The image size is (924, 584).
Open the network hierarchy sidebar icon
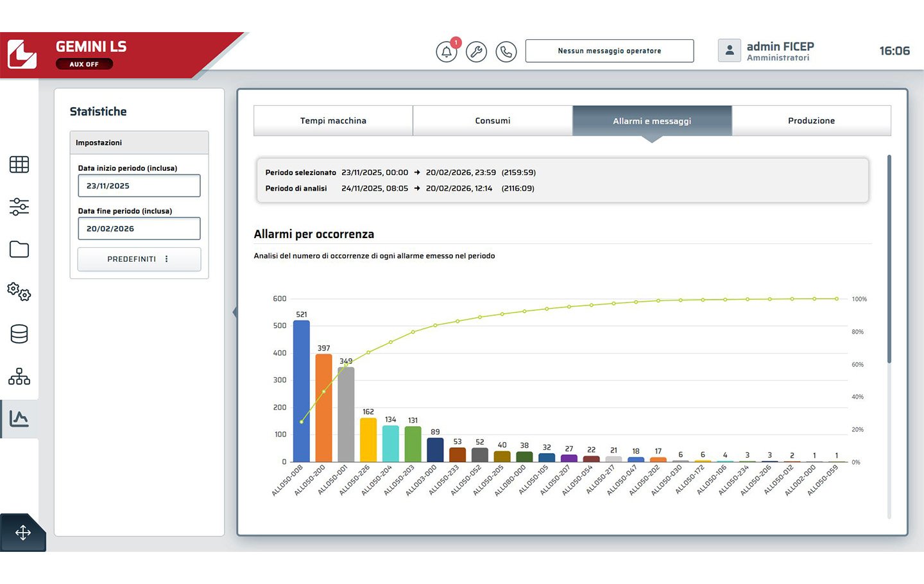[x=19, y=376]
